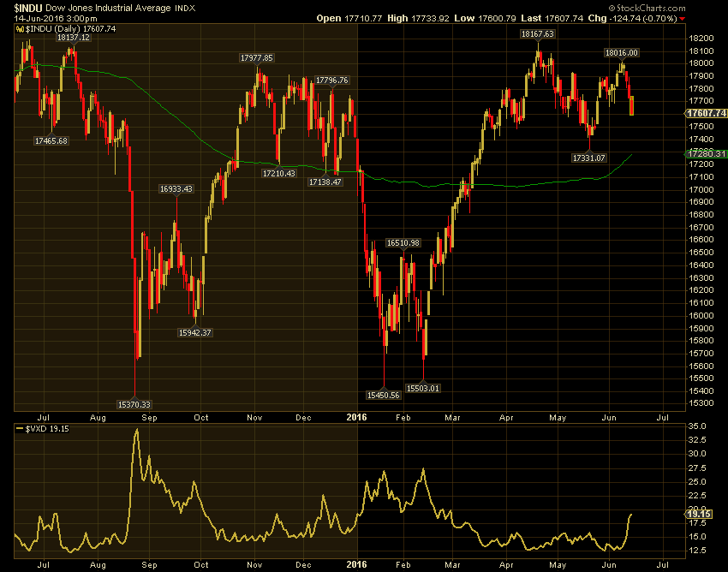The height and width of the screenshot is (572, 728).
Task: Click the 19.15 VXD value tag on the right axis
Action: 699,514
